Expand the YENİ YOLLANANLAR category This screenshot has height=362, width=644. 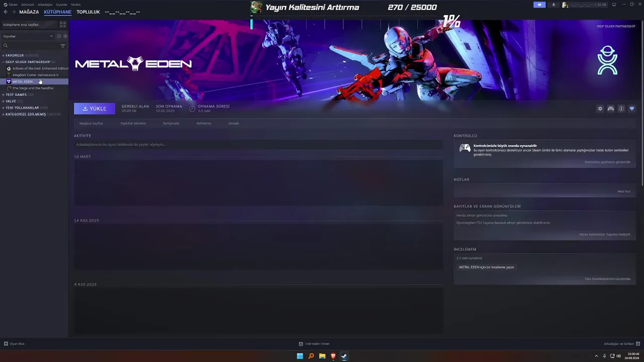(4, 108)
